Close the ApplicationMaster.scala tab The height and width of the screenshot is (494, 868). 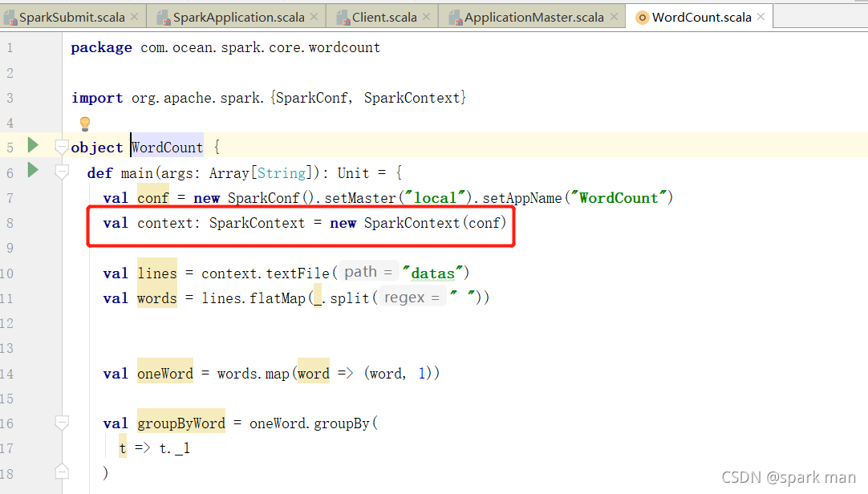[x=614, y=17]
